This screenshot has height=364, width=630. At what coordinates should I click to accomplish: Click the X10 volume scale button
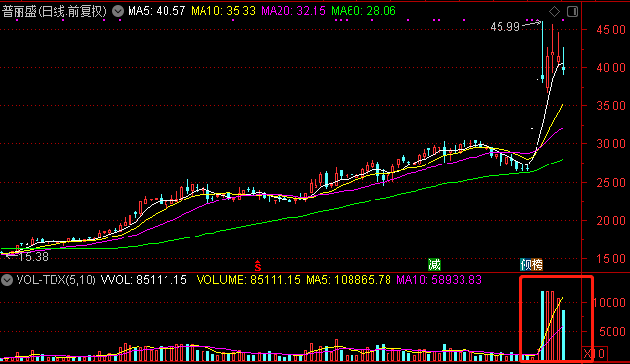tap(595, 354)
